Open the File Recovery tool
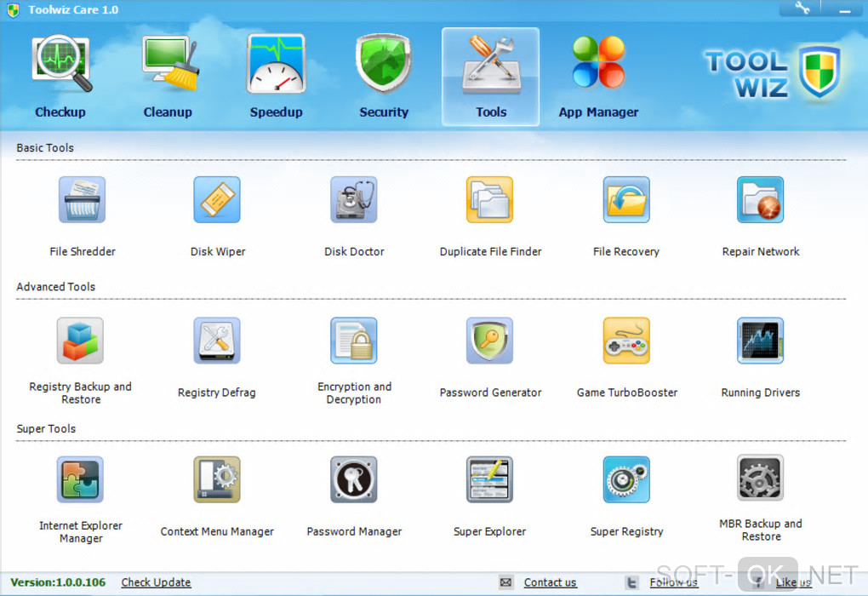 click(626, 200)
